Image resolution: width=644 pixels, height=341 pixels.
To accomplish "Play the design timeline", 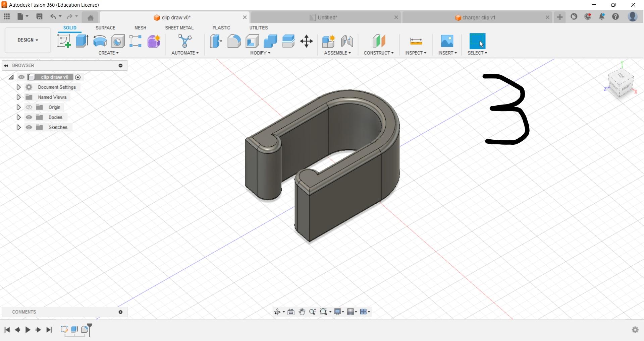I will (x=28, y=330).
